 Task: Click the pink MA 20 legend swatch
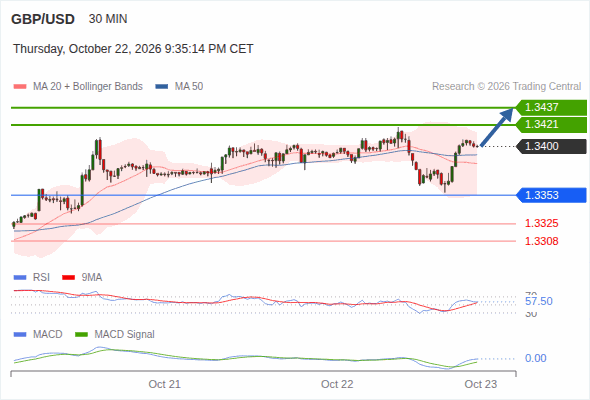point(20,87)
